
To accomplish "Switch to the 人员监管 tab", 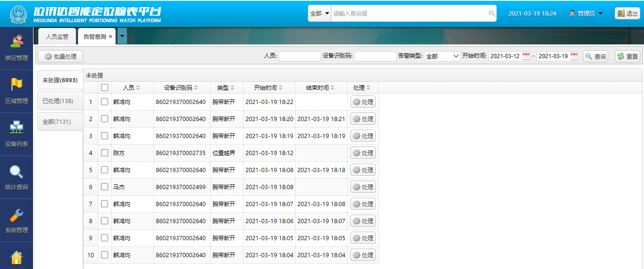I will pyautogui.click(x=57, y=36).
